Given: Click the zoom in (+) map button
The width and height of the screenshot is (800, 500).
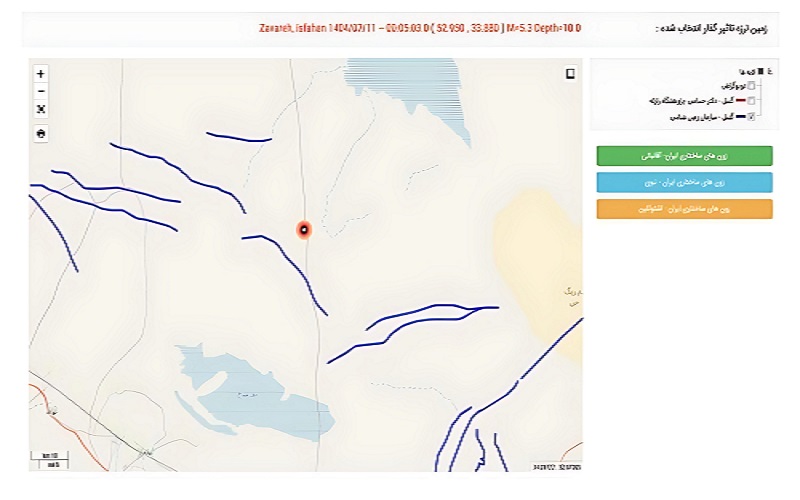Looking at the screenshot, I should tap(40, 74).
